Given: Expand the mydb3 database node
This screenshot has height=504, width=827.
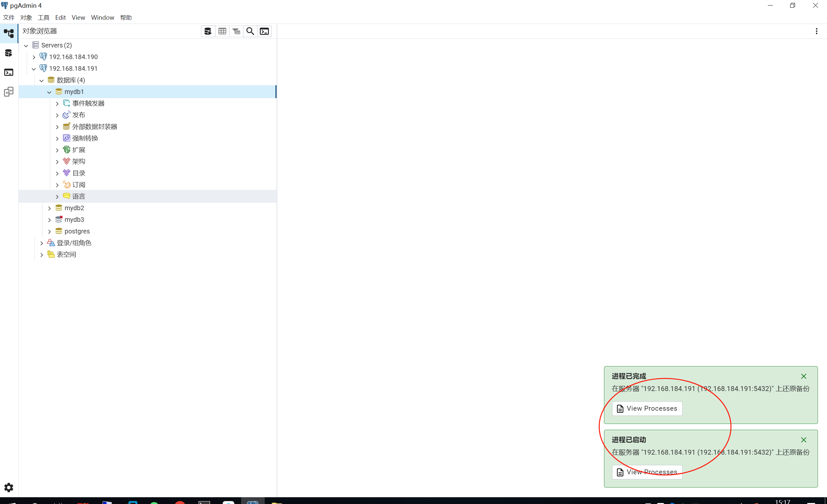Looking at the screenshot, I should 49,220.
